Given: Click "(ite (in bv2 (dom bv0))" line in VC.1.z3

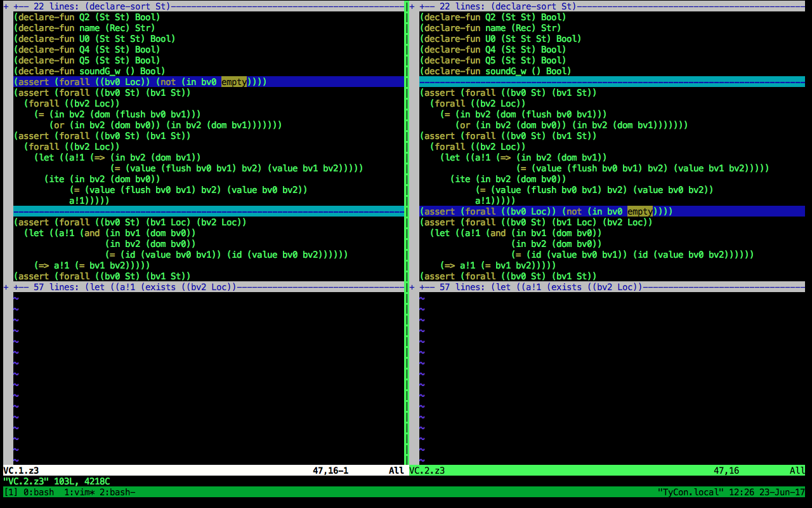Looking at the screenshot, I should click(x=102, y=179).
